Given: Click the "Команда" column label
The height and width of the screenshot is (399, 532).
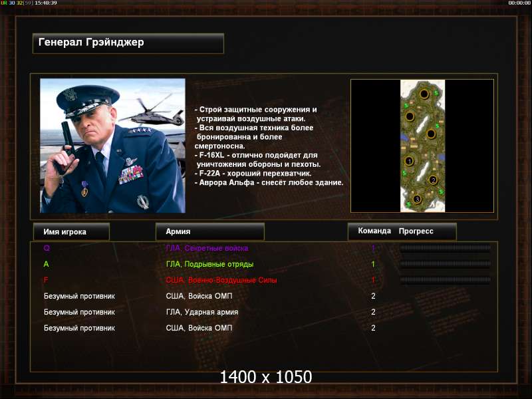Looking at the screenshot, I should click(374, 231).
